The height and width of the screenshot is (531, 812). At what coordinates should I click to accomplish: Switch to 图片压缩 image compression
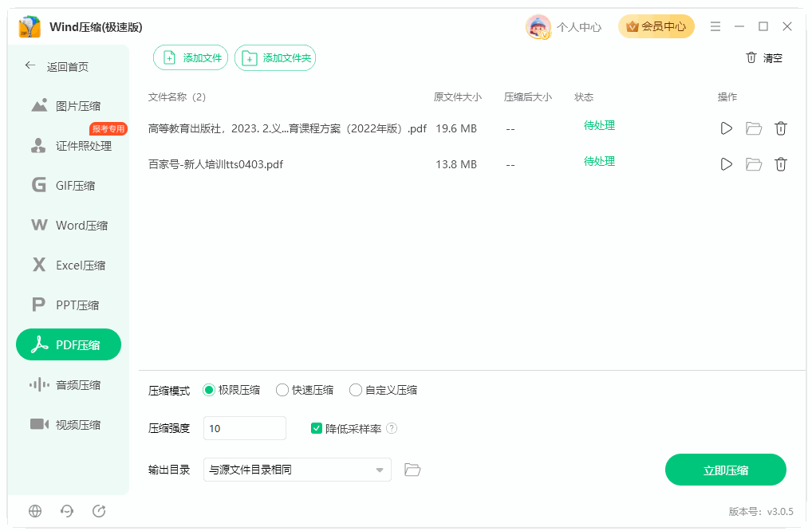(x=69, y=106)
